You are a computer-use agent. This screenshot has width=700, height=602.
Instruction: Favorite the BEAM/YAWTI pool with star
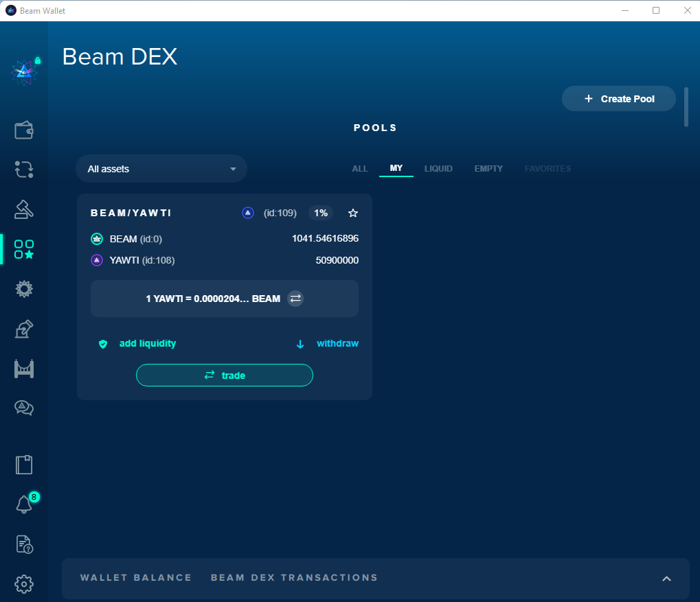(x=353, y=213)
